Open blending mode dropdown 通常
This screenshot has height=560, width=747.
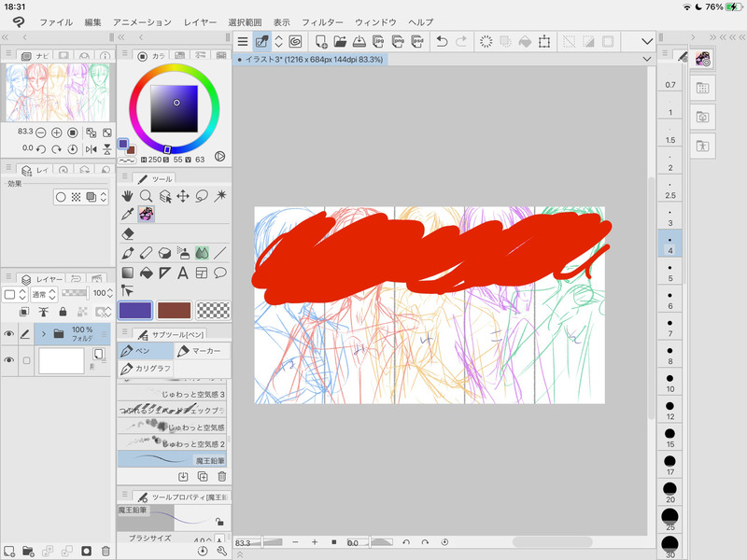(x=43, y=294)
